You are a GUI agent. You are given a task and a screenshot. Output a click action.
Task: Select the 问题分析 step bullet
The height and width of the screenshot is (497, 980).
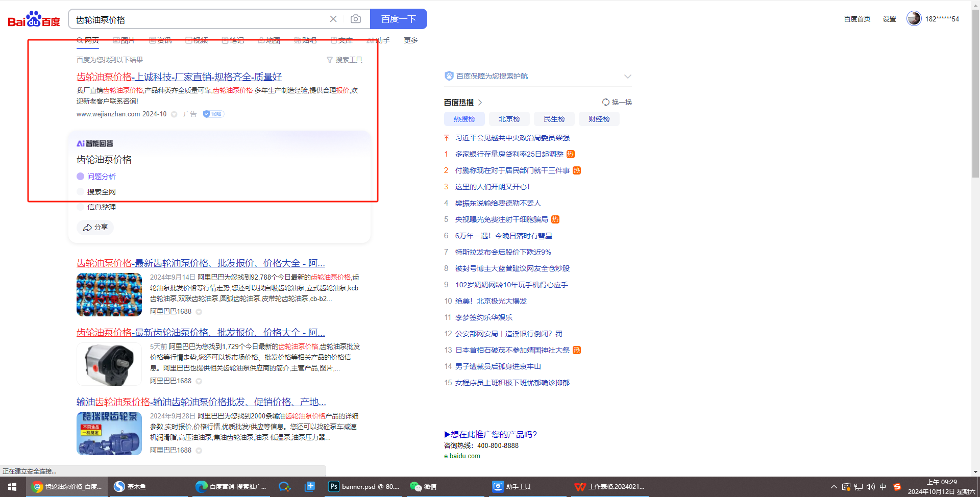(x=80, y=177)
